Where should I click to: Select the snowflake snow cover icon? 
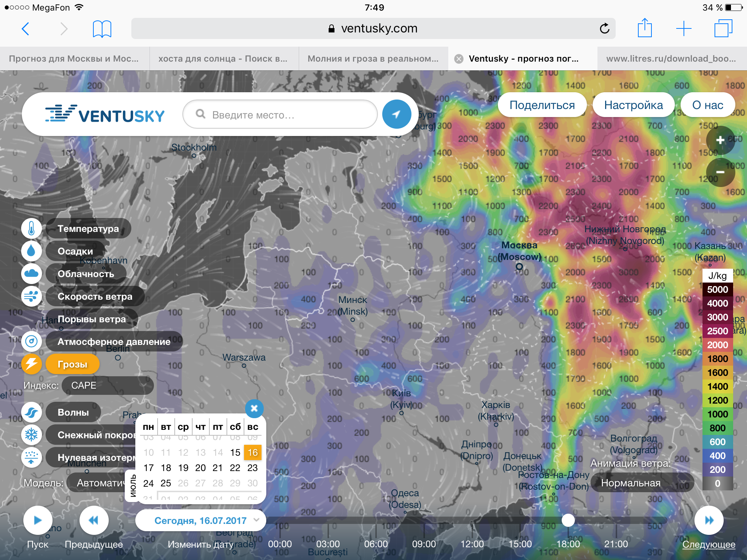(x=31, y=435)
